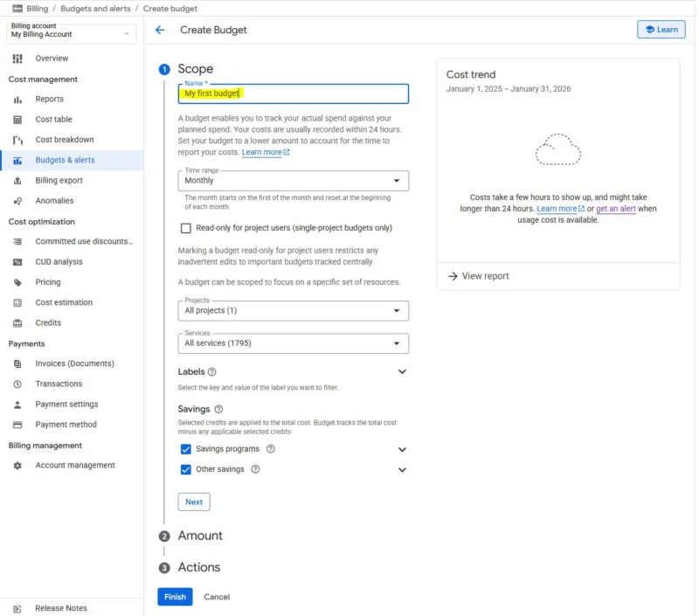Go to Invoices (Documents) in sidebar
Image resolution: width=699 pixels, height=616 pixels.
[74, 363]
